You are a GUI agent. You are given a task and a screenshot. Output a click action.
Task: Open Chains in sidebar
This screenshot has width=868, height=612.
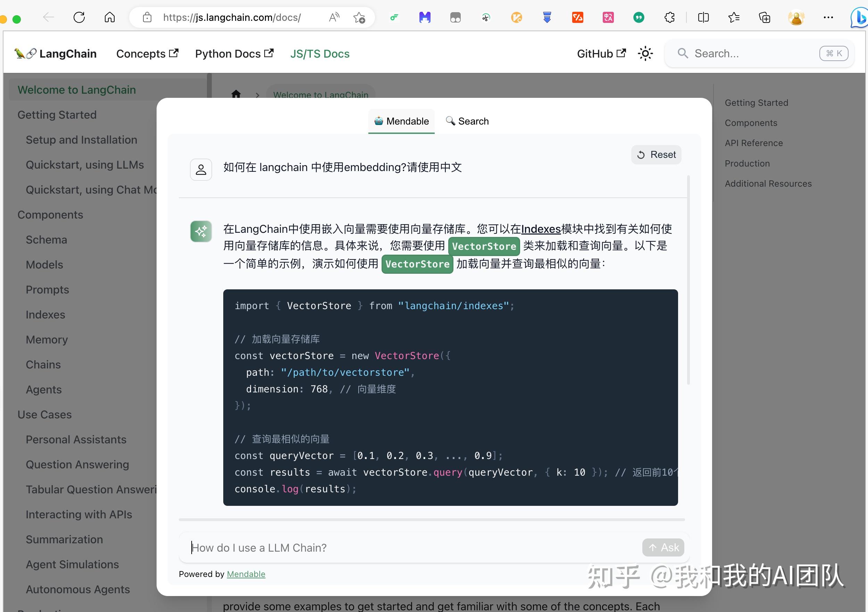pyautogui.click(x=43, y=365)
